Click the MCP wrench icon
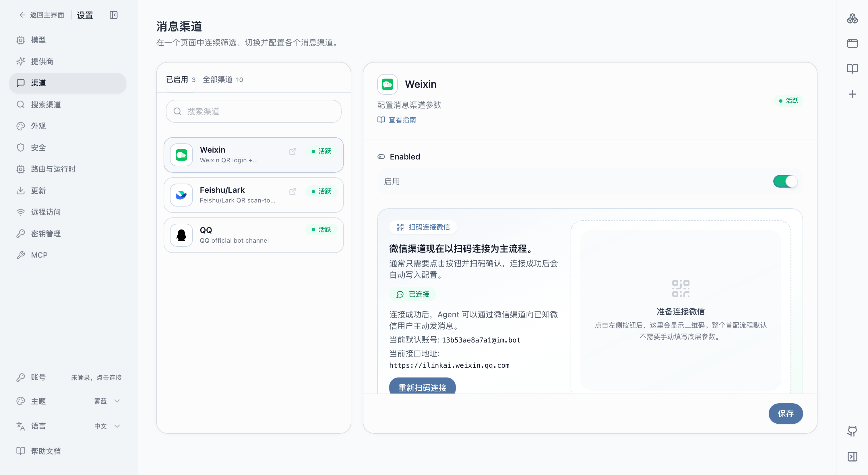The image size is (868, 475). pos(21,255)
